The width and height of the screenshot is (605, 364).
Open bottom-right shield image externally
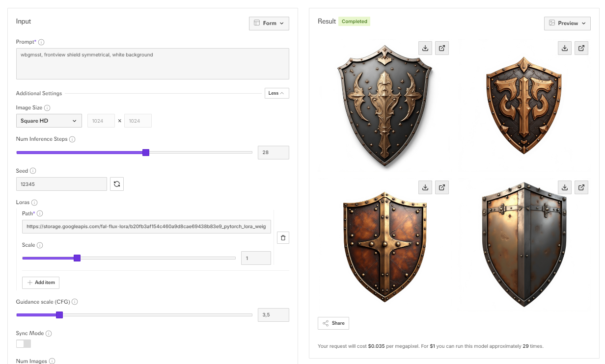[581, 187]
